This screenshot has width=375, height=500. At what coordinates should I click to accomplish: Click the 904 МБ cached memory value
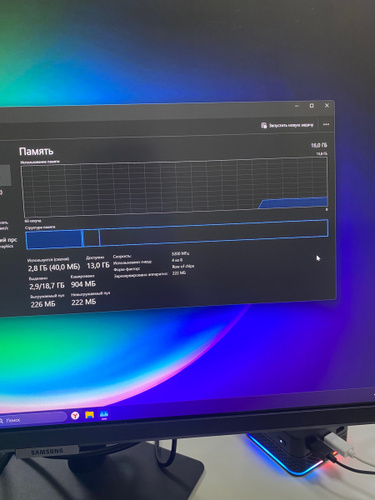(83, 284)
